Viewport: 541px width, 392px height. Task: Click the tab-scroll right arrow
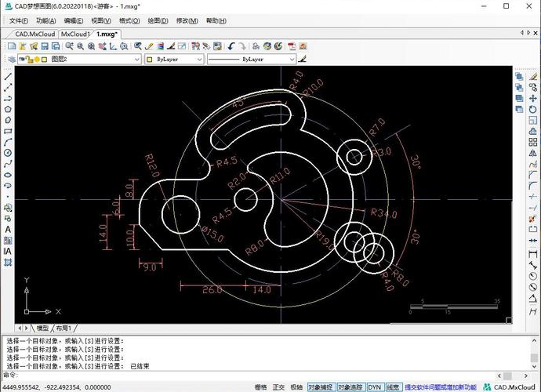(x=528, y=33)
